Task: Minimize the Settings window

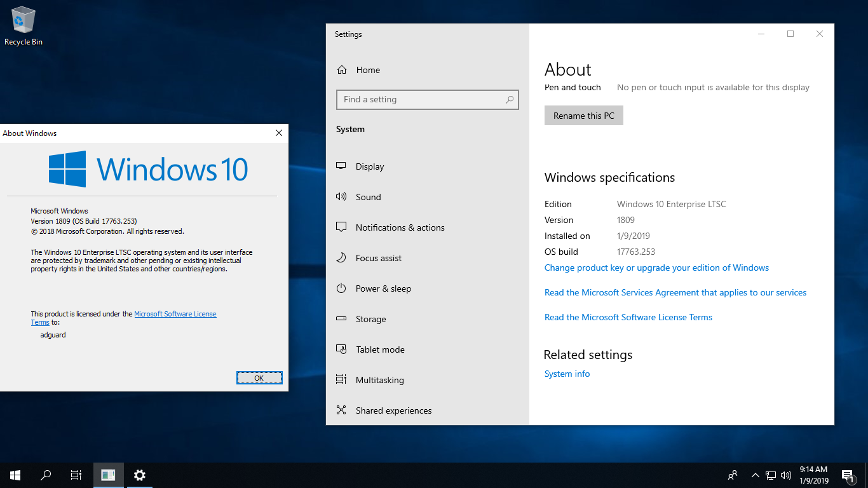Action: (x=761, y=34)
